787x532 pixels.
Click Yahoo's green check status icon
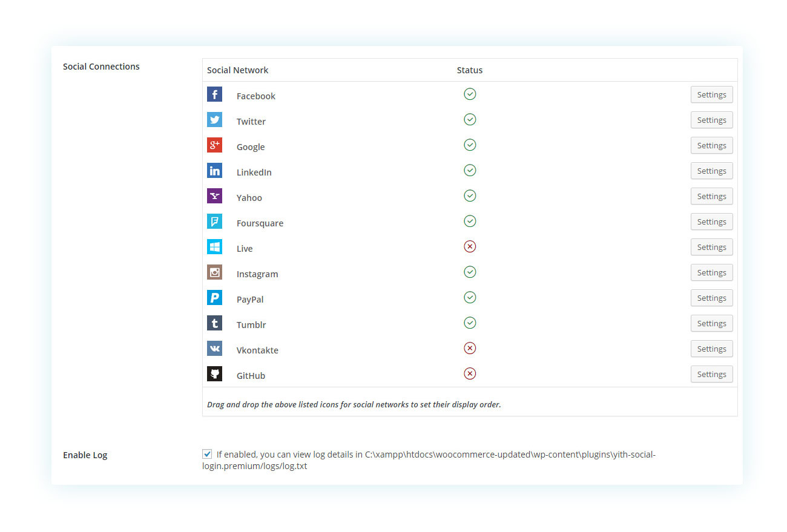tap(470, 195)
